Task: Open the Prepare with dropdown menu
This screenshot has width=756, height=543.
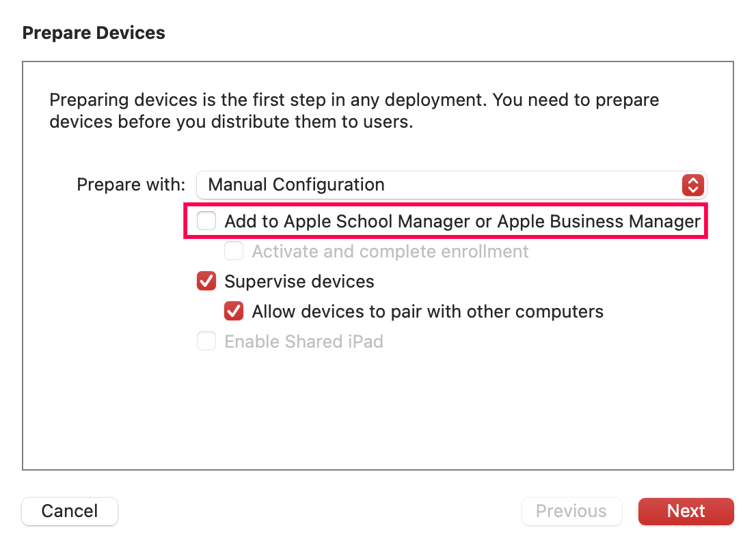Action: [x=451, y=184]
